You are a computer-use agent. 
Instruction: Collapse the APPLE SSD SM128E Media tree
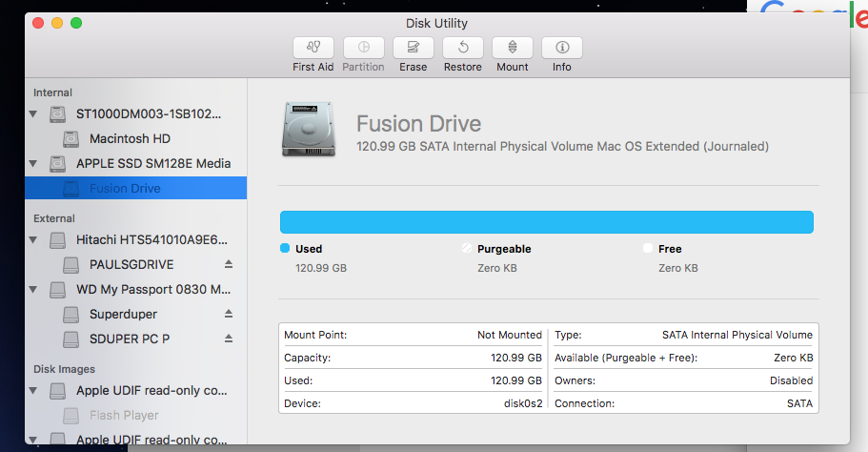pos(33,164)
